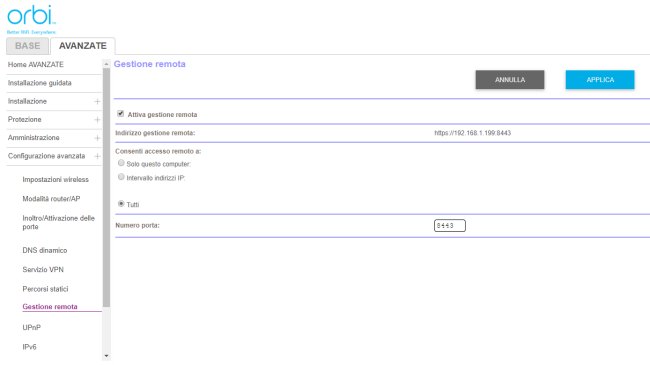Image resolution: width=650 pixels, height=365 pixels.
Task: Select Gestione remota in sidebar
Action: click(50, 307)
